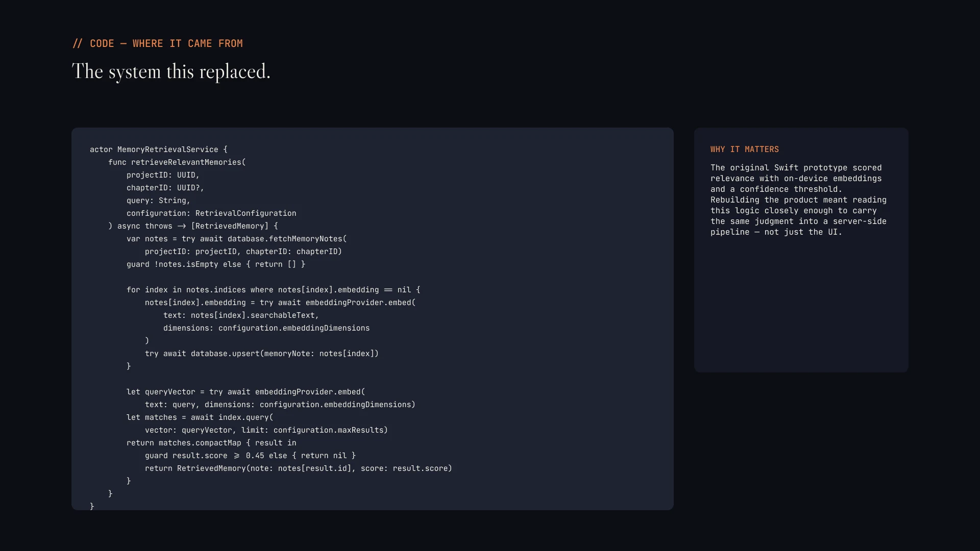Click 'let matches = await index.query(' line
Viewport: 980px width, 551px height.
click(x=200, y=417)
